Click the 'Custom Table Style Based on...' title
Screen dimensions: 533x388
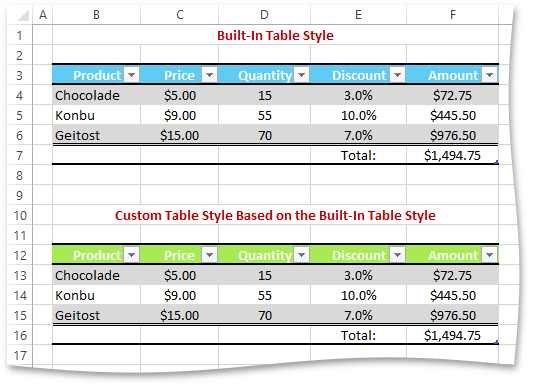click(275, 215)
